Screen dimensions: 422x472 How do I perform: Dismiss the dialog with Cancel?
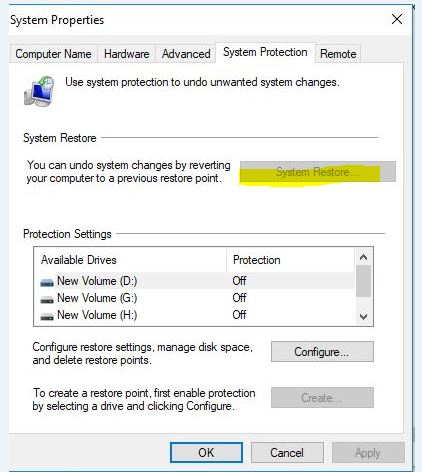coord(287,453)
